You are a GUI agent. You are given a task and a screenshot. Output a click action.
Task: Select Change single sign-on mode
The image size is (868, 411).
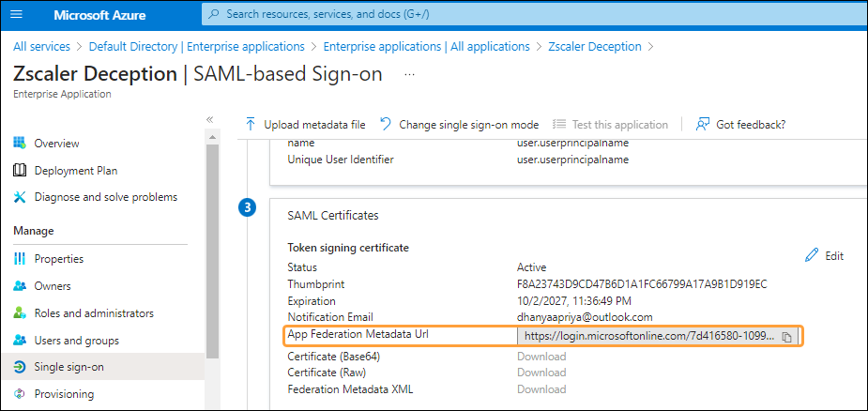coord(459,124)
